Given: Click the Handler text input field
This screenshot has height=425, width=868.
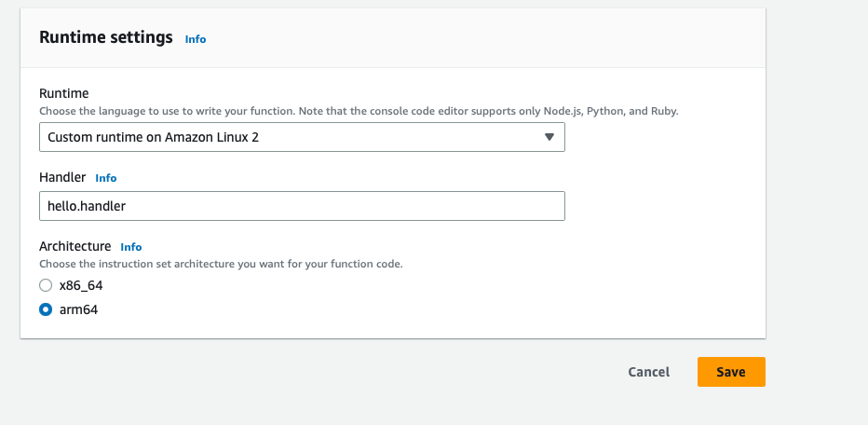Looking at the screenshot, I should point(301,206).
